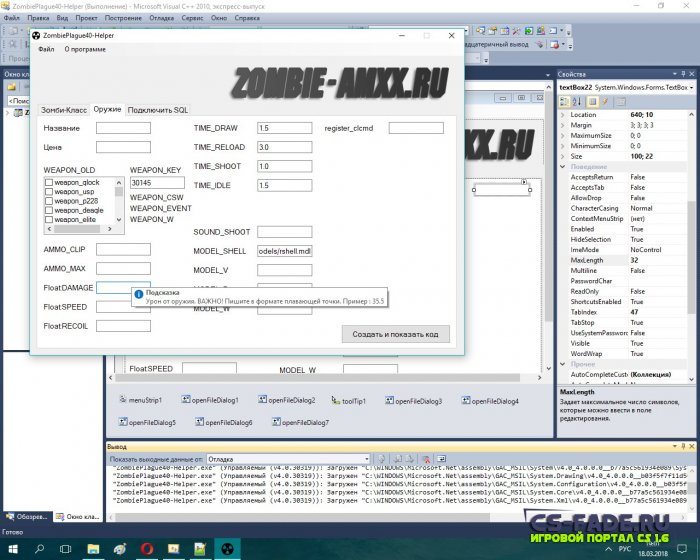Open О программе menu in Helper window
This screenshot has height=560, width=700.
[85, 49]
